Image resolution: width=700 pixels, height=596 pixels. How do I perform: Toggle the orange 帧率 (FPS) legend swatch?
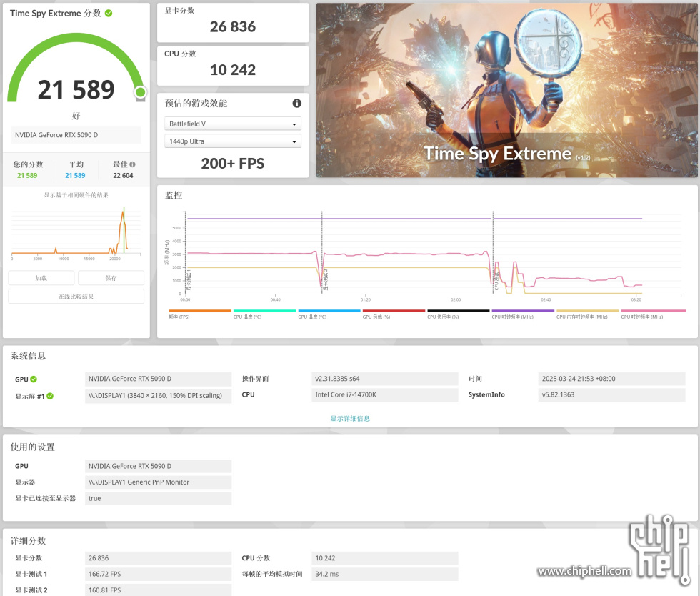click(x=200, y=311)
